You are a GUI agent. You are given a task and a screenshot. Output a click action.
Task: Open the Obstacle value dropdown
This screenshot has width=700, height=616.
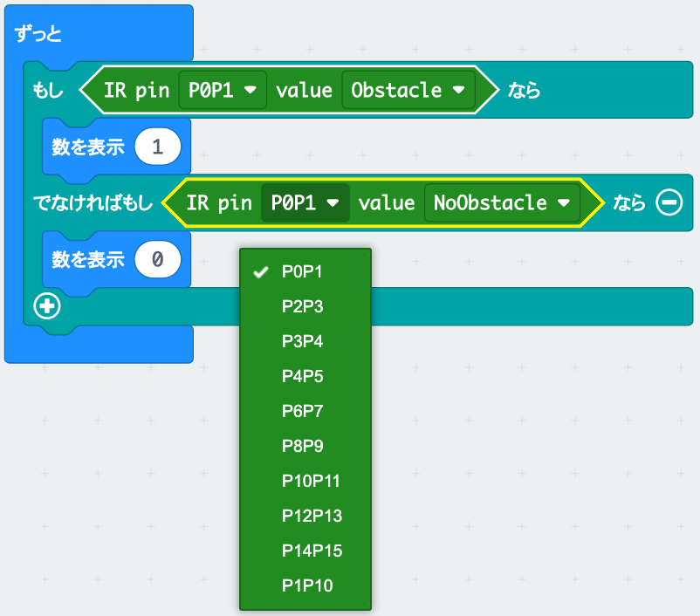[x=408, y=90]
